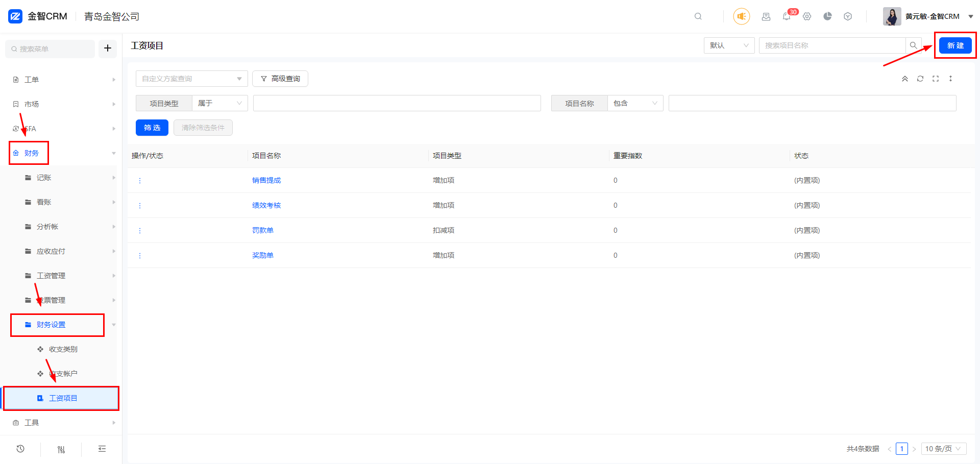
Task: Click the plus button beside menu search
Action: (x=108, y=48)
